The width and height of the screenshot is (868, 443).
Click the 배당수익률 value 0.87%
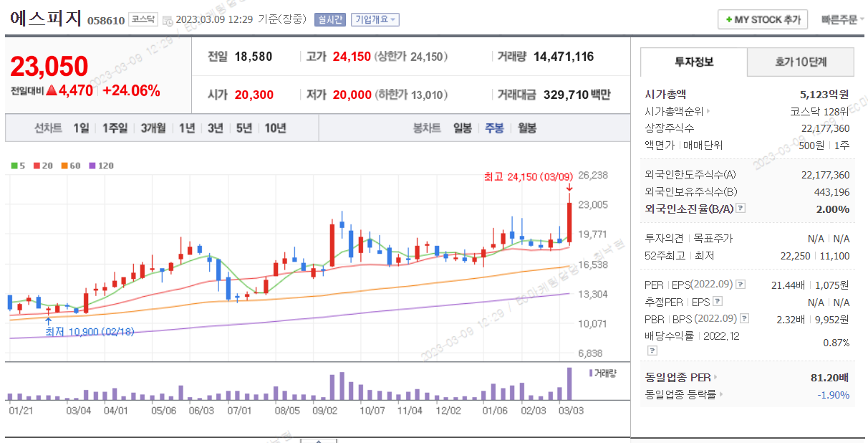(836, 343)
